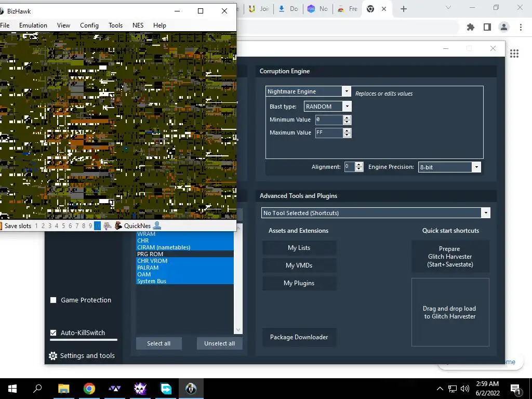Increase Alignment with up arrow

359,165
